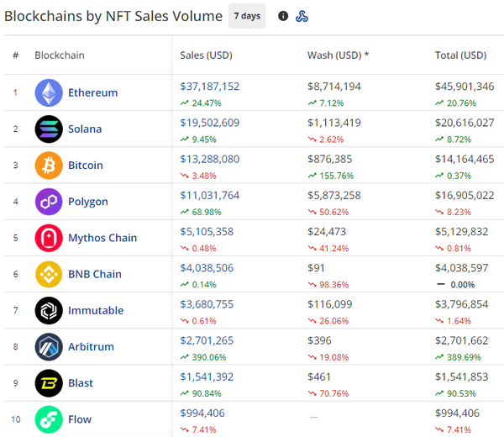Click the Blast logo icon
This screenshot has width=504, height=437.
pos(48,383)
